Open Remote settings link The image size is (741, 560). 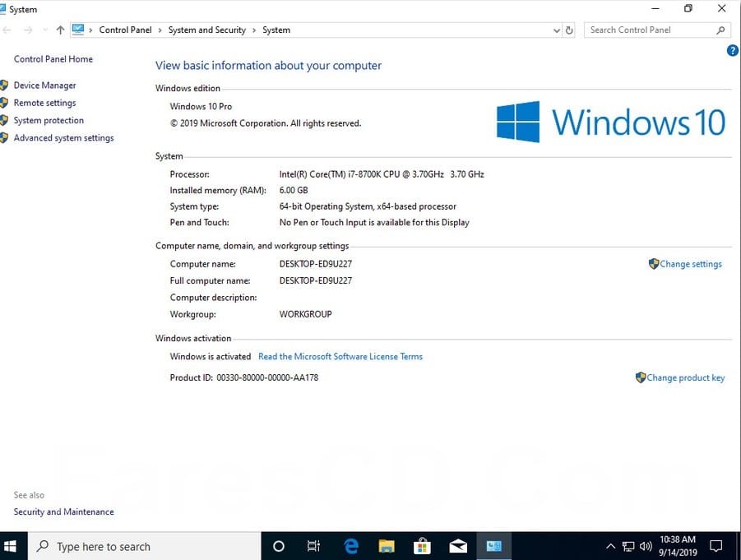click(45, 103)
